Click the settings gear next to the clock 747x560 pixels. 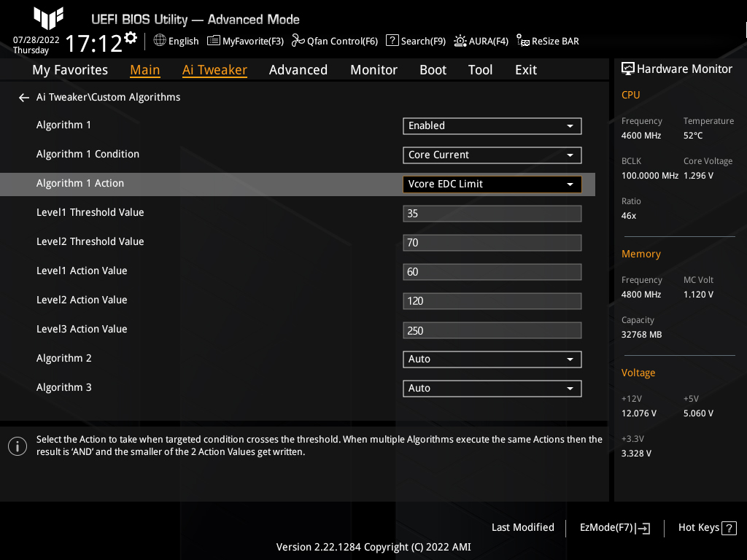tap(131, 38)
